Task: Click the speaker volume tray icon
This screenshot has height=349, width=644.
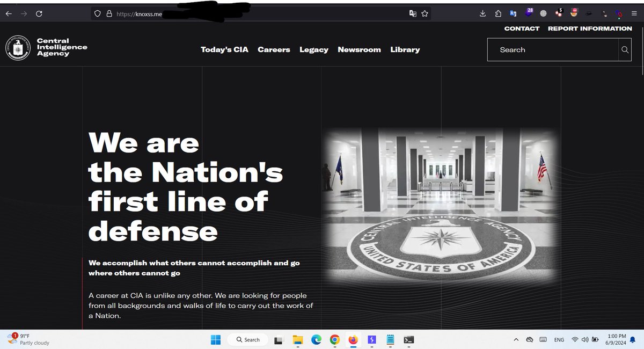Action: tap(584, 339)
